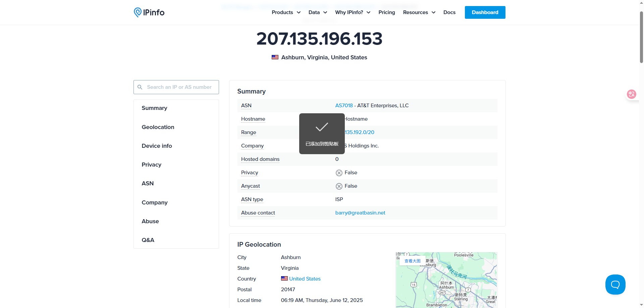This screenshot has height=308, width=644.
Task: Click the Hosted domains label
Action: [x=260, y=159]
